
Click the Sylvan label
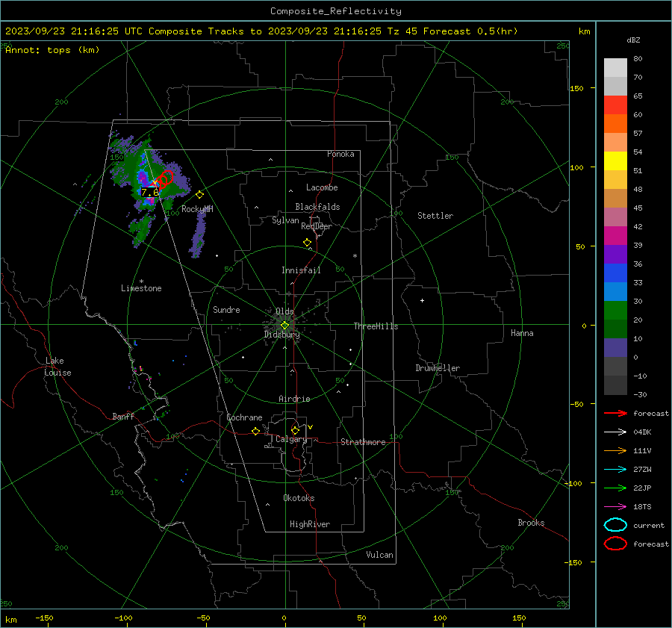pos(285,220)
